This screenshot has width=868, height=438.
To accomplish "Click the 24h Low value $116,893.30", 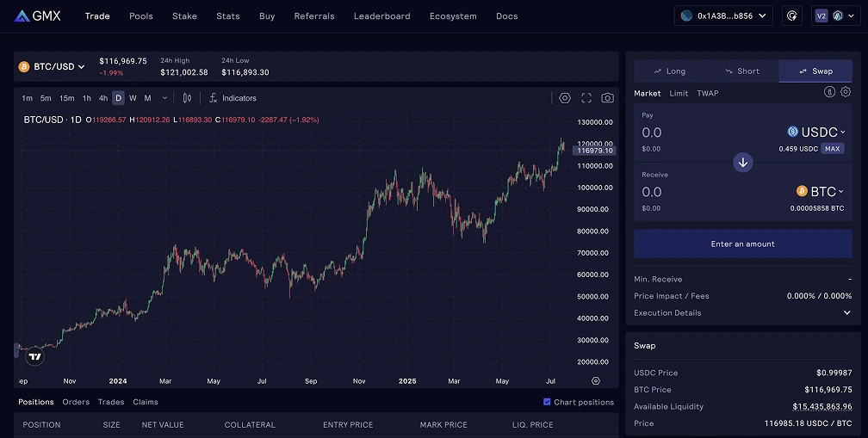I will coord(245,72).
